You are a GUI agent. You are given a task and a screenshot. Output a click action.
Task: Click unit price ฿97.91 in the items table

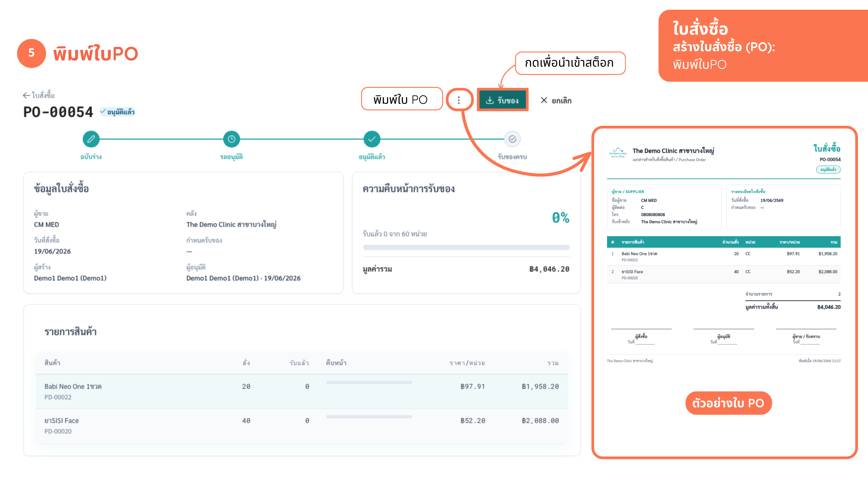coord(472,387)
